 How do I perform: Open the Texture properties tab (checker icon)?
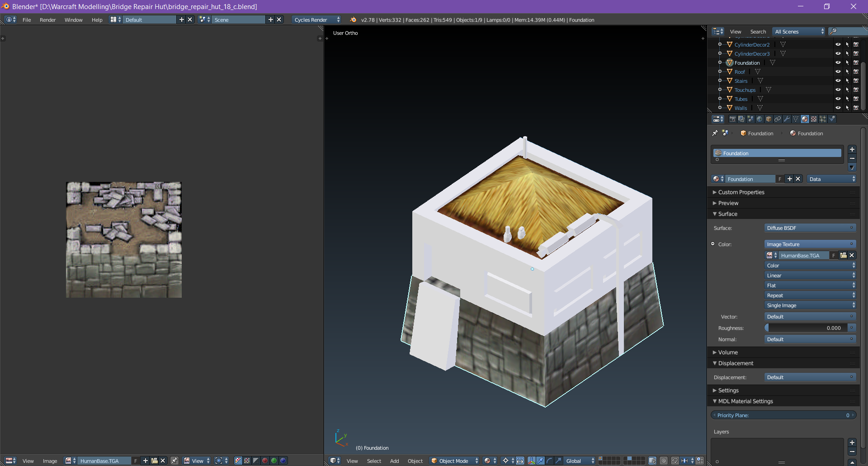[814, 119]
